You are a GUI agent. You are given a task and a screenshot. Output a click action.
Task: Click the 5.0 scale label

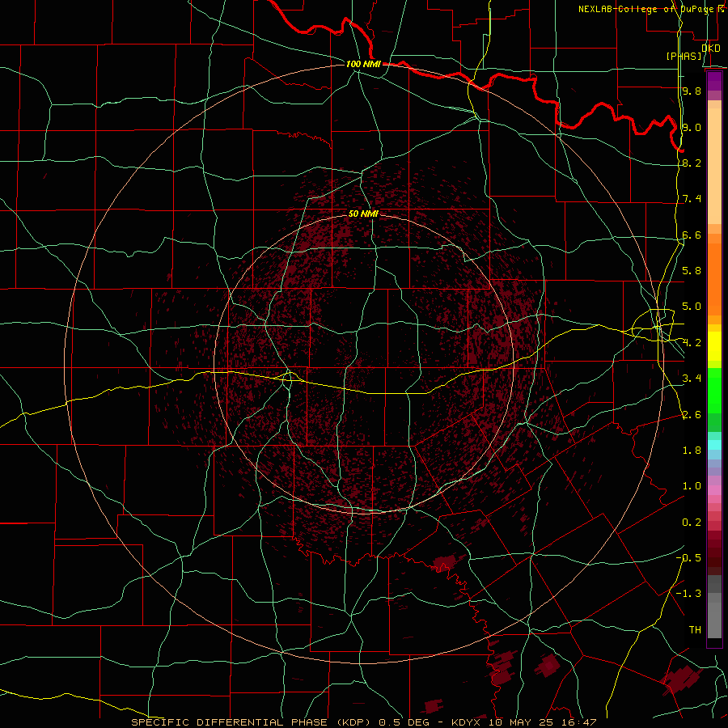click(692, 307)
